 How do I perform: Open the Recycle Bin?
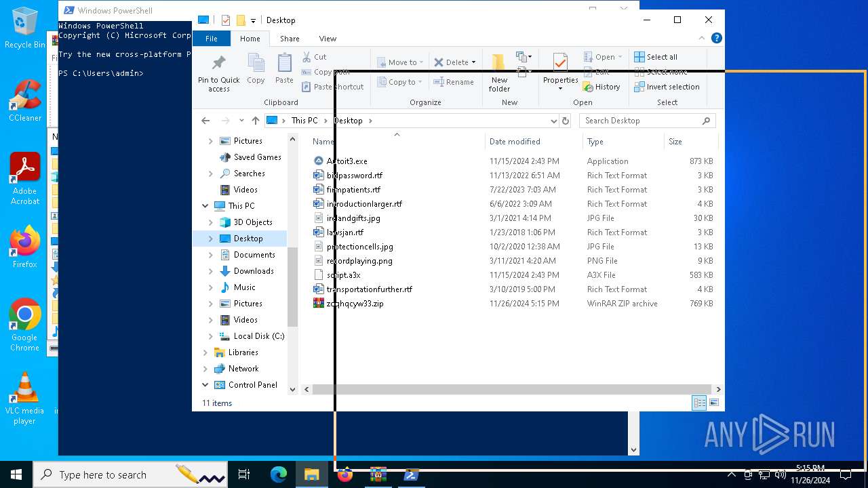coord(25,27)
